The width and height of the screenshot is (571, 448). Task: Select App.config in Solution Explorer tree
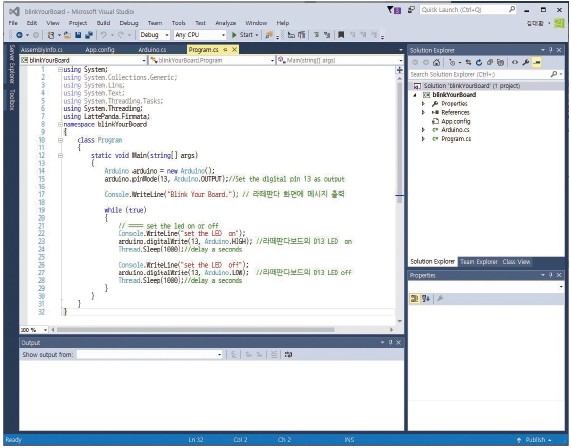point(456,121)
